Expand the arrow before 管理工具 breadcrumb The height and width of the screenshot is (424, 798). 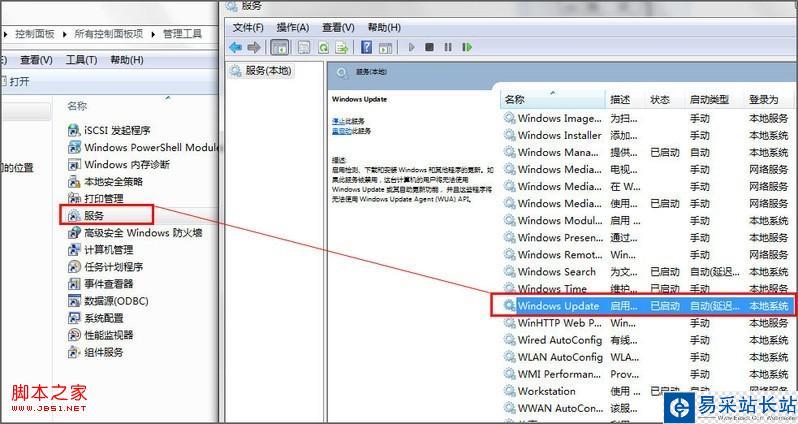click(153, 35)
